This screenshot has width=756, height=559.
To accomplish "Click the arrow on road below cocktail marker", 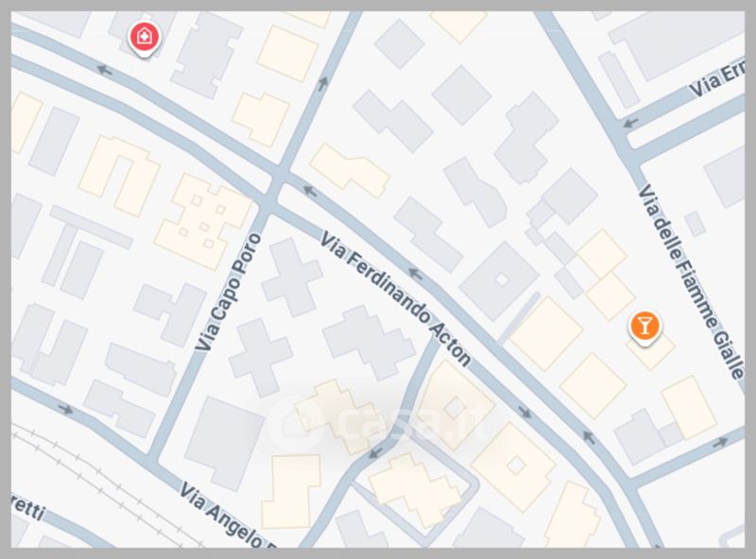I will 720,441.
